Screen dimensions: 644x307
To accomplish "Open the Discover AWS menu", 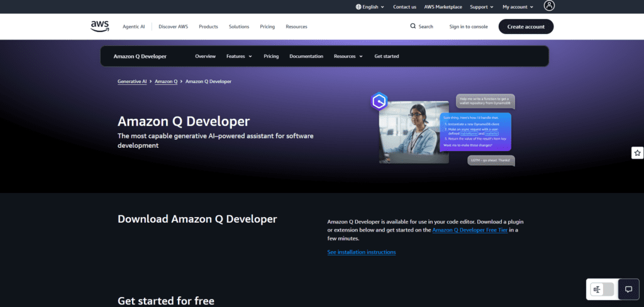I will [174, 26].
